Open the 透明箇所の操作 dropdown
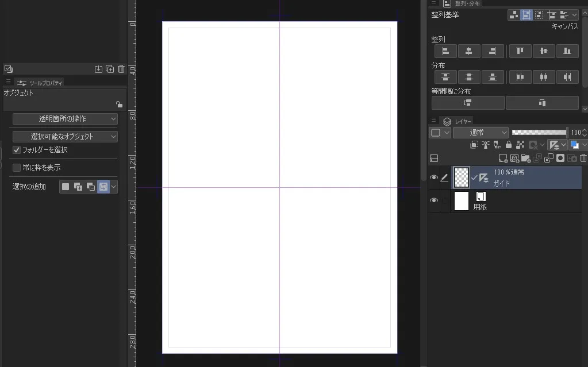588x367 pixels. [x=64, y=119]
